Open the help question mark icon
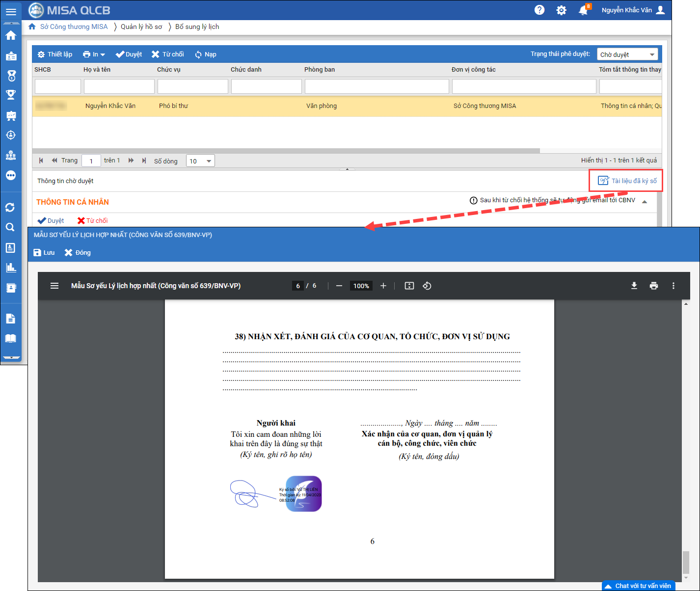The width and height of the screenshot is (700, 591). pyautogui.click(x=539, y=10)
